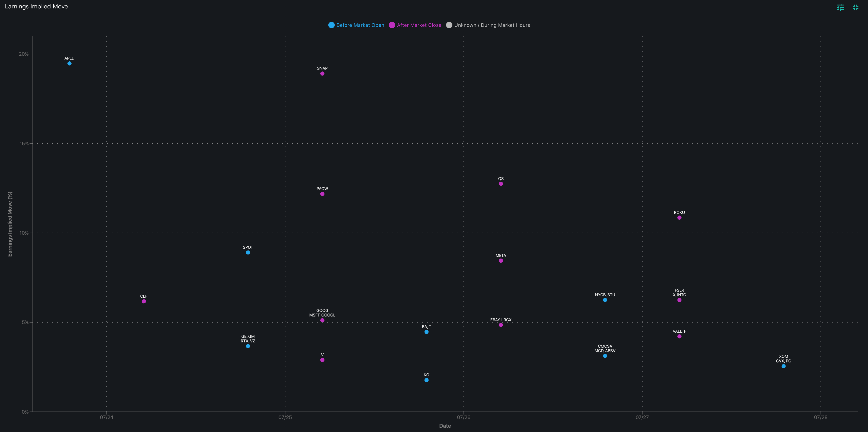868x432 pixels.
Task: Toggle After Market Close legend series
Action: [419, 25]
